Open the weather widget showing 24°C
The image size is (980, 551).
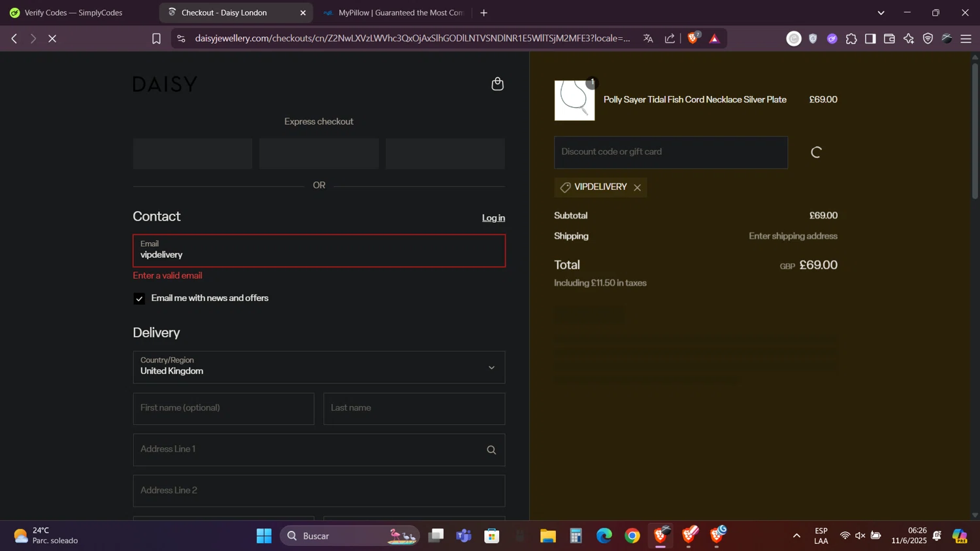[46, 536]
